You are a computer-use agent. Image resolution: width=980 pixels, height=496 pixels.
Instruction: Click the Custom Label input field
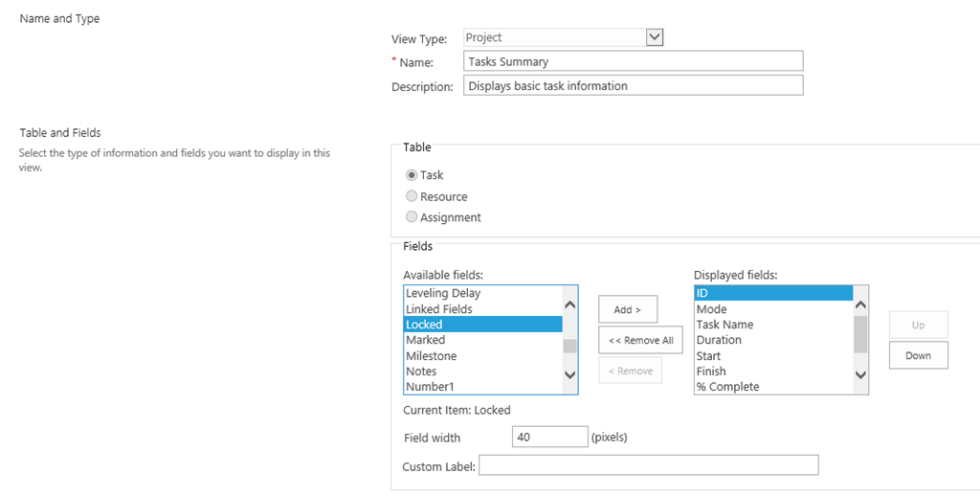point(649,465)
